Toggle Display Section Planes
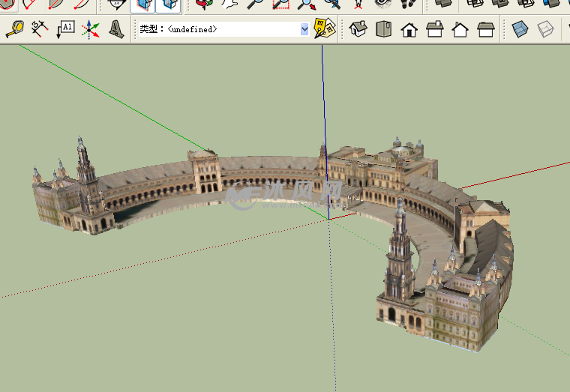The height and width of the screenshot is (392, 570). point(142,5)
